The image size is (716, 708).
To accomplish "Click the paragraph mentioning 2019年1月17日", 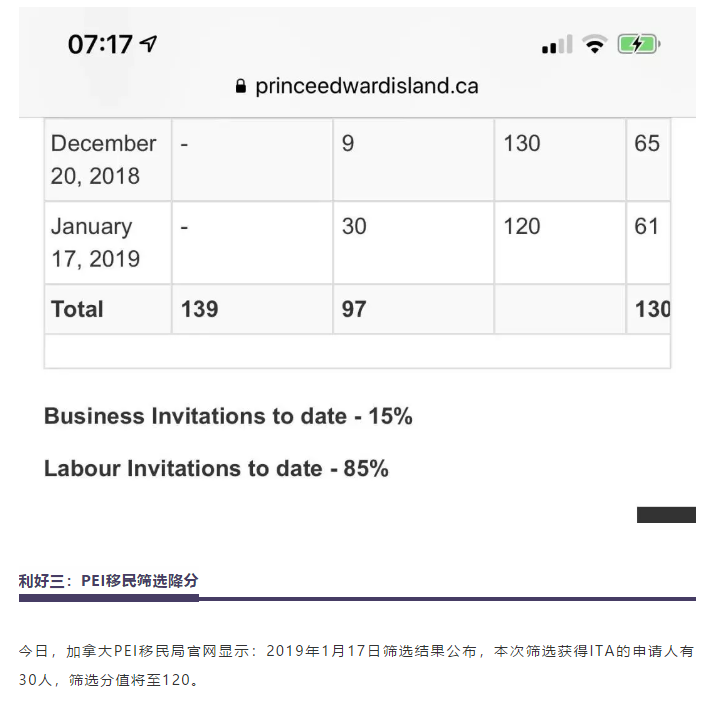I will [x=357, y=666].
